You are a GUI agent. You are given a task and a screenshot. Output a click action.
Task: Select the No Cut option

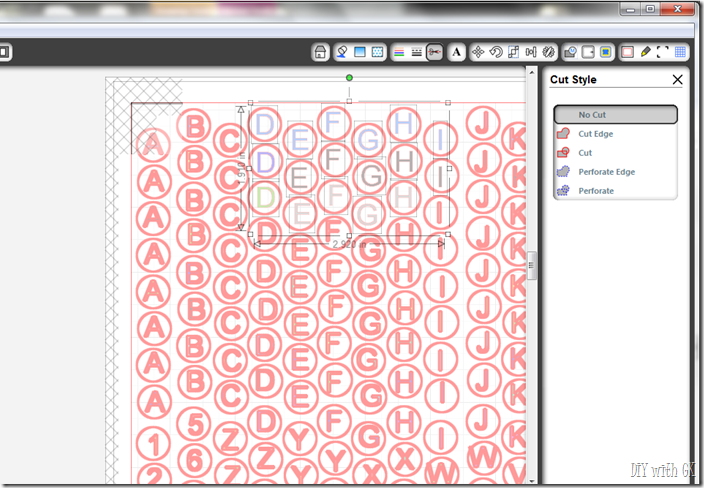click(615, 114)
